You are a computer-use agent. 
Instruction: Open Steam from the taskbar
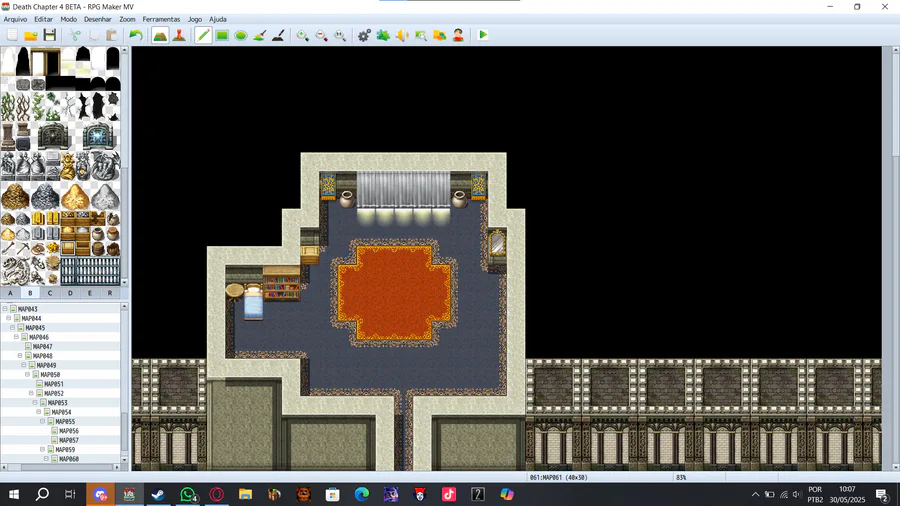[158, 494]
